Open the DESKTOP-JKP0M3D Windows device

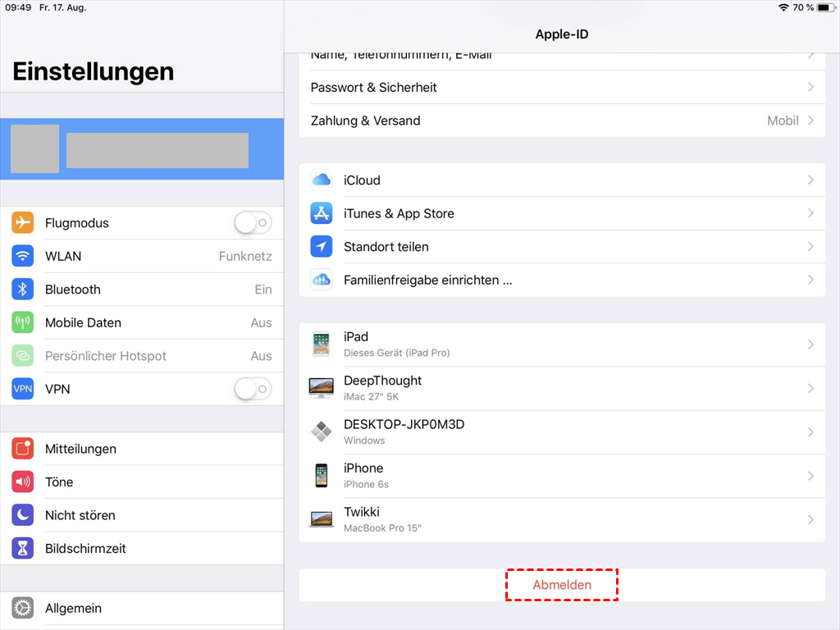pyautogui.click(x=562, y=431)
